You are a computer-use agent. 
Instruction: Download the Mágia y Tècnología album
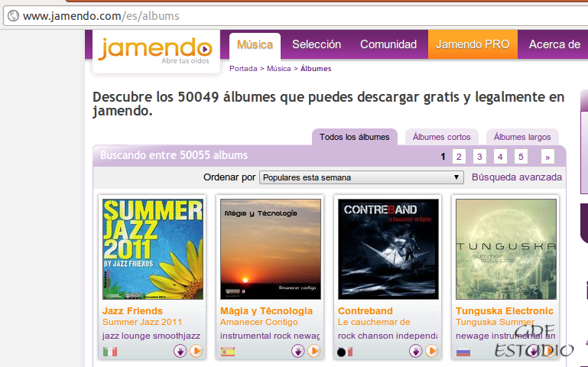tap(297, 351)
